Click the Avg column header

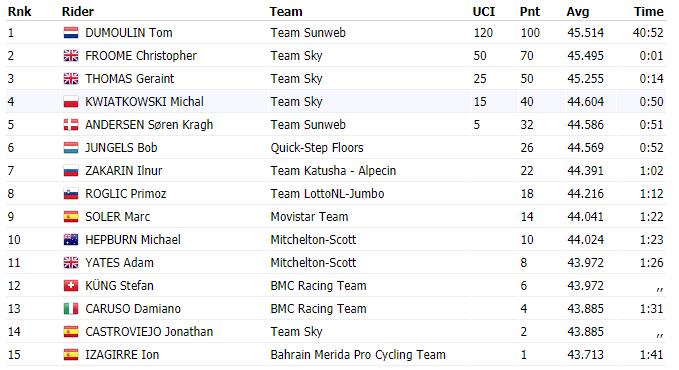[x=578, y=11]
